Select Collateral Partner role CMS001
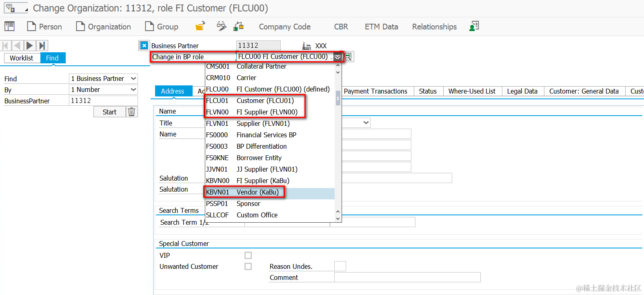This screenshot has width=644, height=295. coord(270,66)
